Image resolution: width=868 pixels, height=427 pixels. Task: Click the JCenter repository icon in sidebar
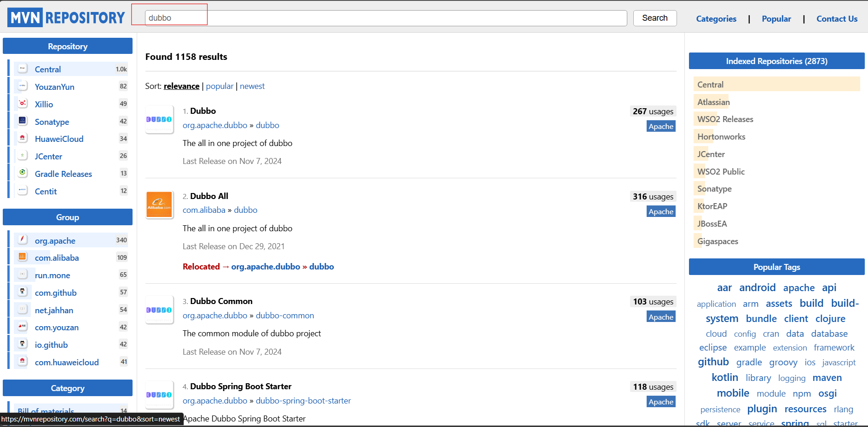coord(23,156)
